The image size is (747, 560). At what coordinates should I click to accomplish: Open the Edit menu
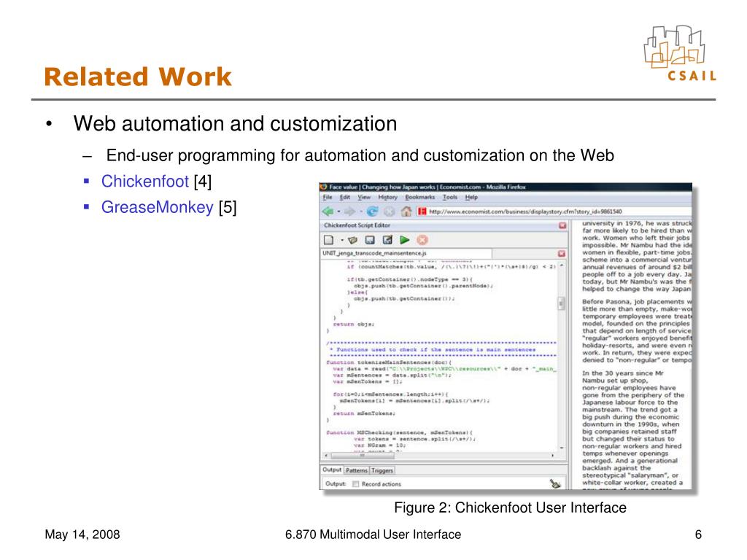coord(345,197)
